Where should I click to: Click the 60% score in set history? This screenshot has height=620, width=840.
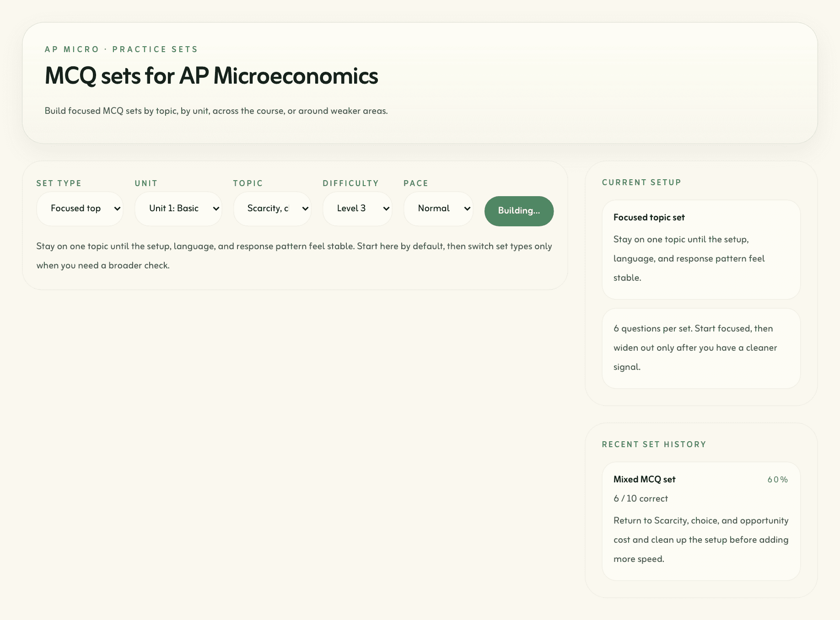tap(777, 480)
